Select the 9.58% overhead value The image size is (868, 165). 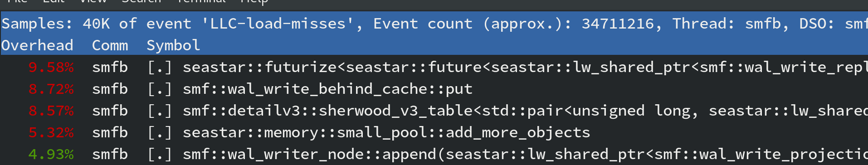point(51,67)
